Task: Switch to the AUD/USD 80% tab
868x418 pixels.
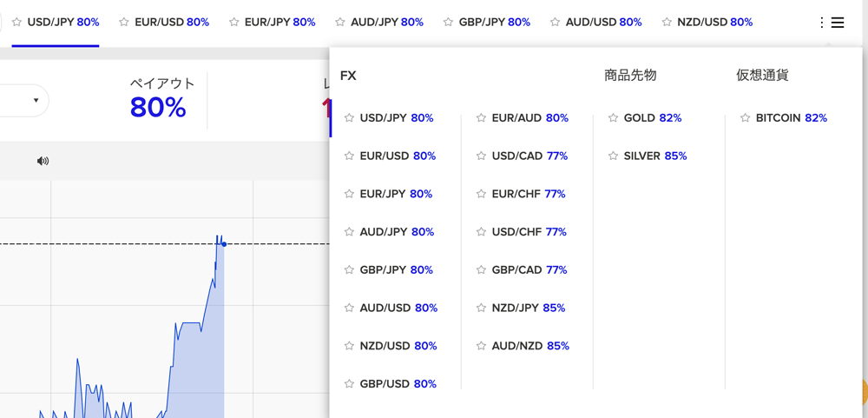Action: (x=604, y=23)
